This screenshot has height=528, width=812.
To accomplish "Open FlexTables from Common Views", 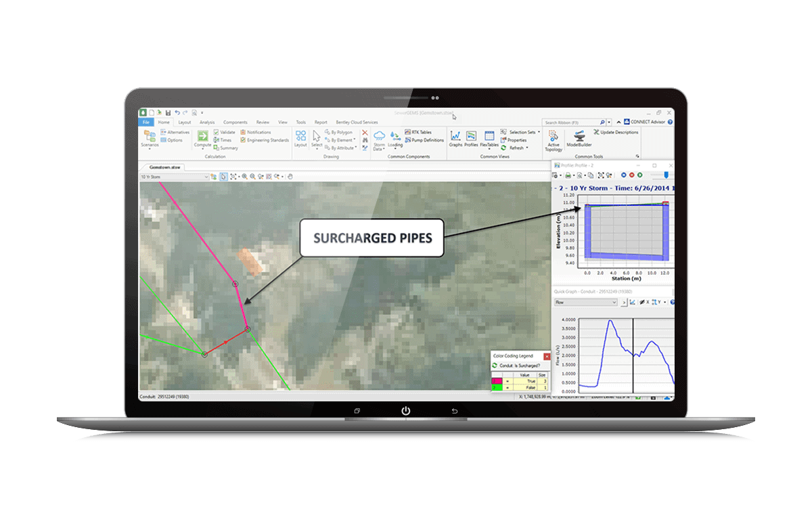I will [x=489, y=137].
